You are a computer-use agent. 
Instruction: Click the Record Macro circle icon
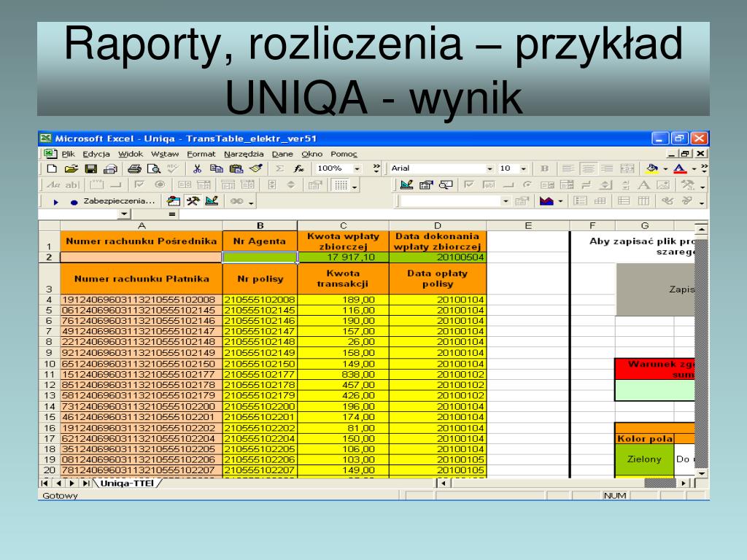pos(74,202)
